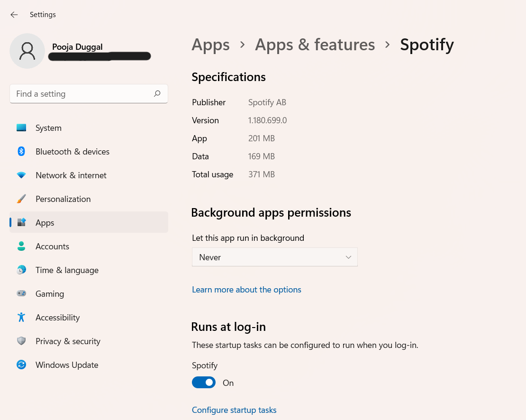Click the chevron arrow on Never dropdown

tap(348, 257)
